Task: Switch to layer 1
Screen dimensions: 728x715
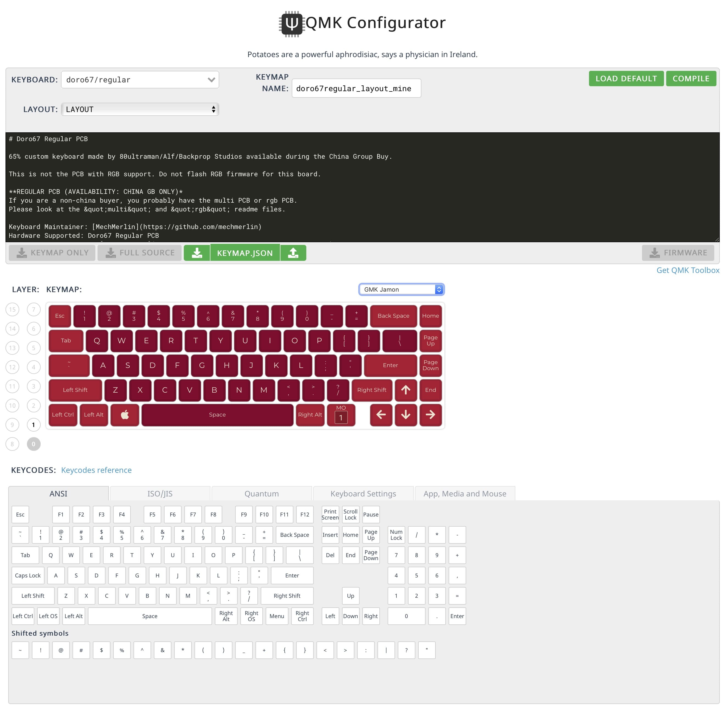Action: pos(34,425)
